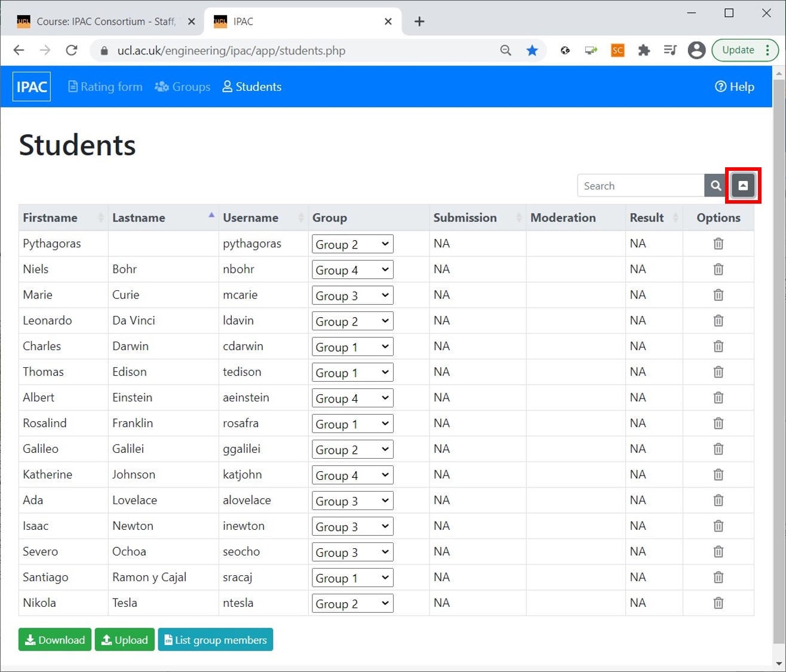Open a new browser tab

419,22
